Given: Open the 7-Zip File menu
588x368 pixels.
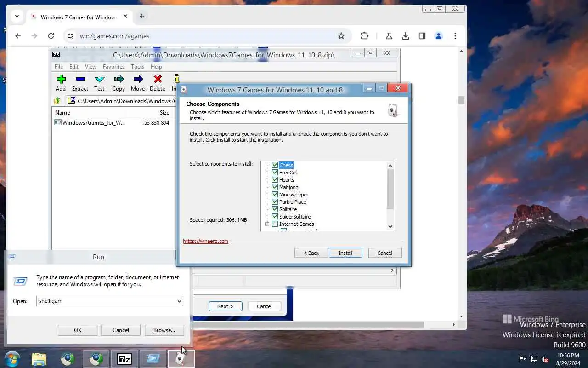Looking at the screenshot, I should point(59,67).
